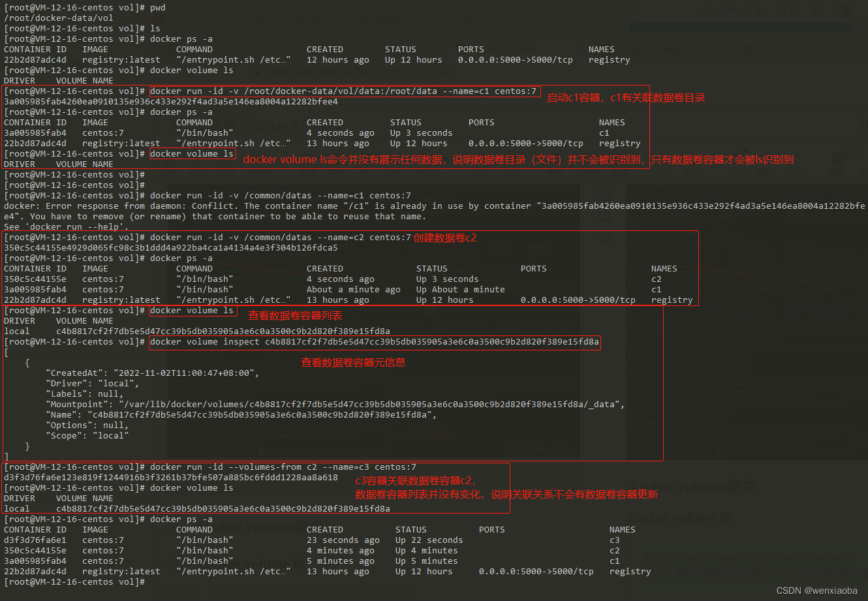
Task: Click the pwd command on the first line
Action: pos(158,8)
